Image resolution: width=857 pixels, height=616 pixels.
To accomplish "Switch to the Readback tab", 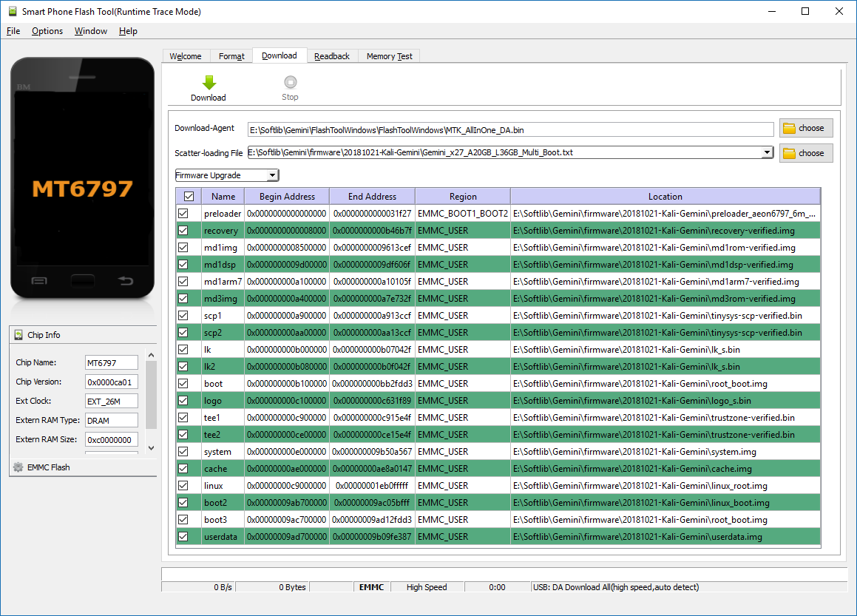I will 331,56.
